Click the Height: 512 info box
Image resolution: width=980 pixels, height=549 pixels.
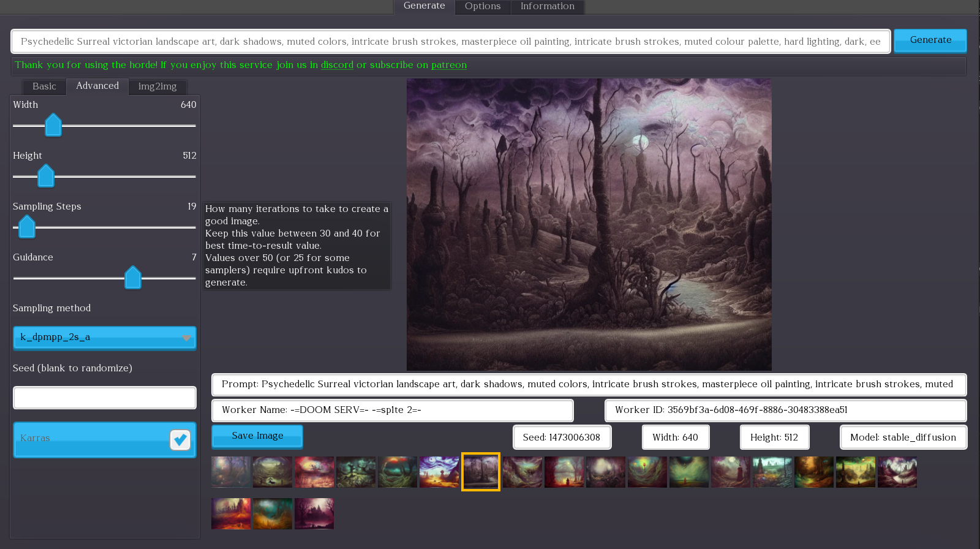click(x=774, y=437)
